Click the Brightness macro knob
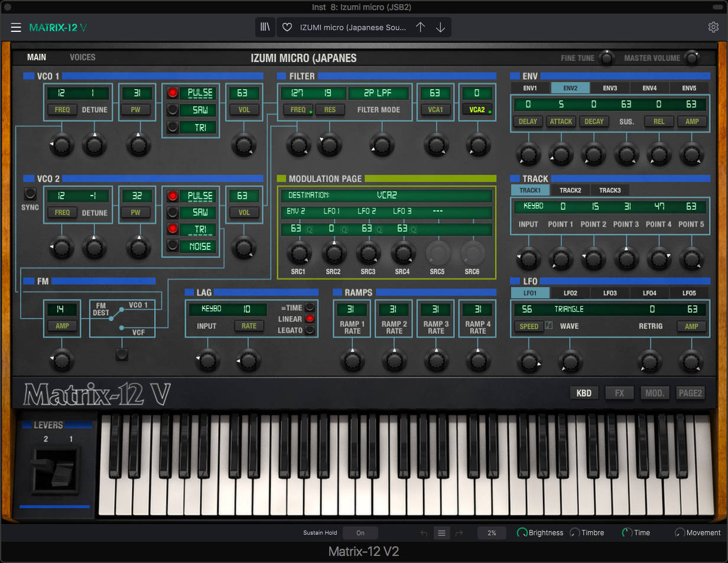This screenshot has height=563, width=728. coord(522,533)
